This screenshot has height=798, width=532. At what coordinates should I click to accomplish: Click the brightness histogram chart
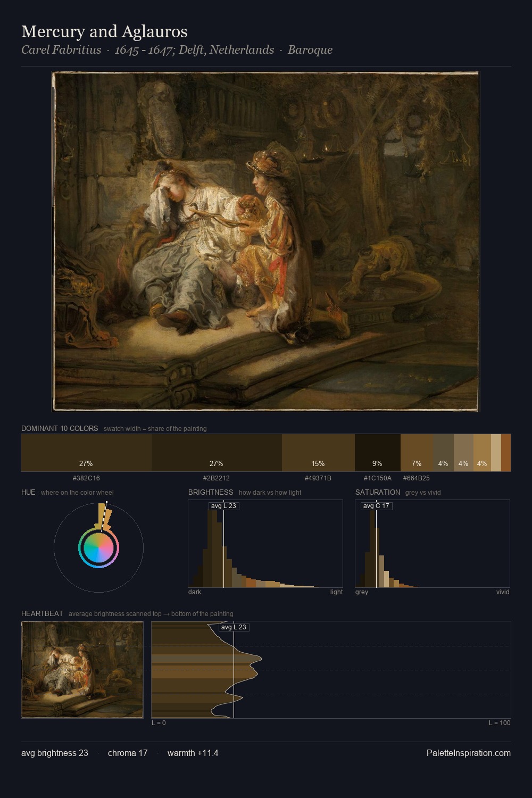click(x=265, y=544)
